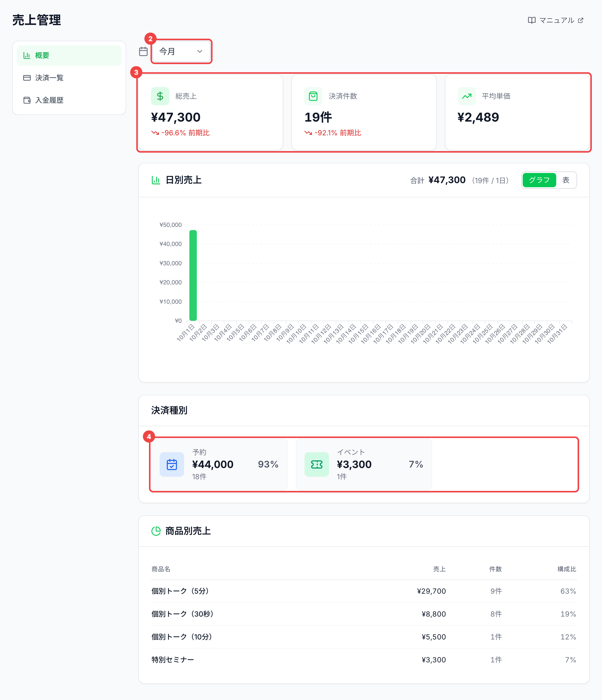
Task: Click the 構成比 column header
Action: click(x=567, y=569)
